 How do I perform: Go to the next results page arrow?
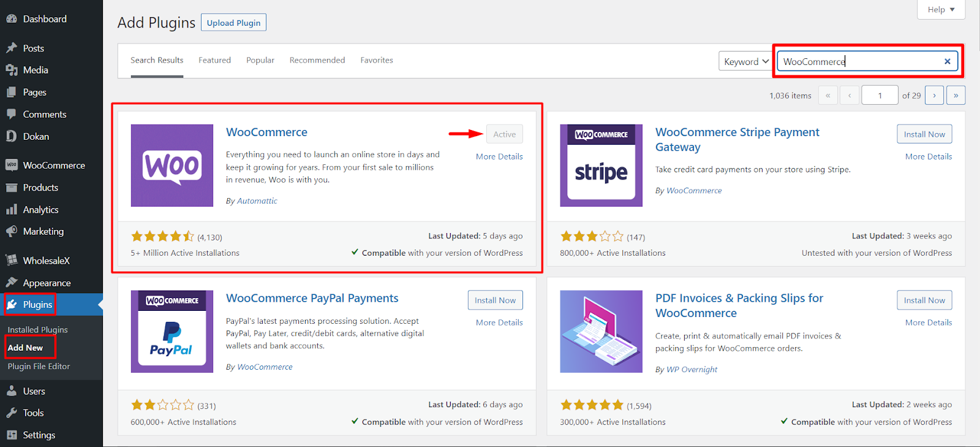934,95
